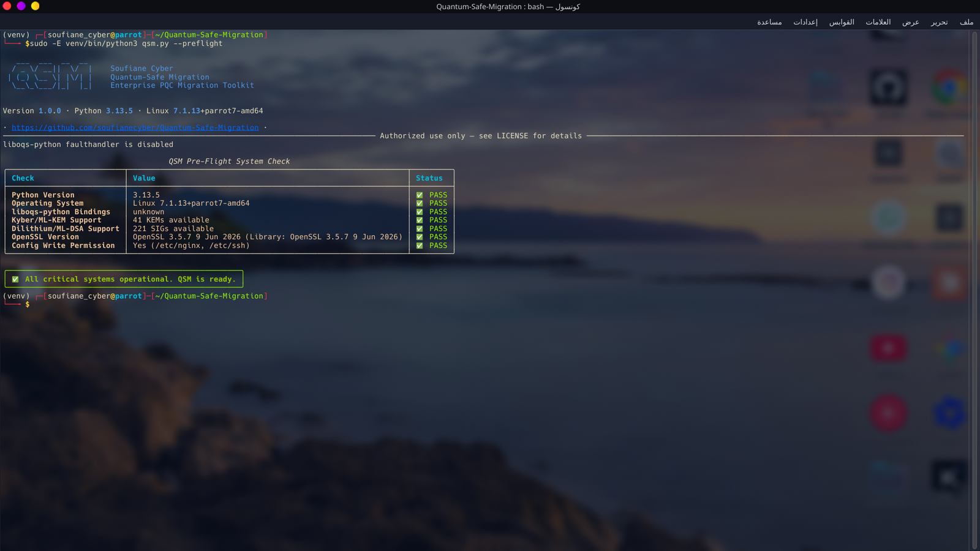
Task: Click "PASS" in the Config Write Permission row
Action: [438, 246]
